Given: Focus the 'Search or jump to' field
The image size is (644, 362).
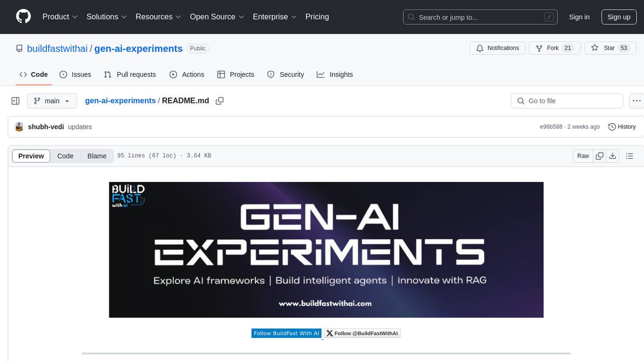Looking at the screenshot, I should [x=480, y=17].
